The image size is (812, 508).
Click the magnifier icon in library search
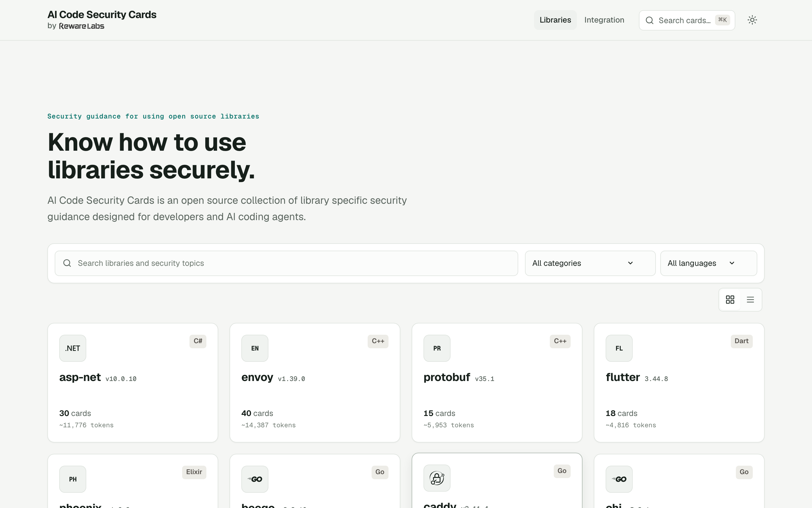pos(67,263)
